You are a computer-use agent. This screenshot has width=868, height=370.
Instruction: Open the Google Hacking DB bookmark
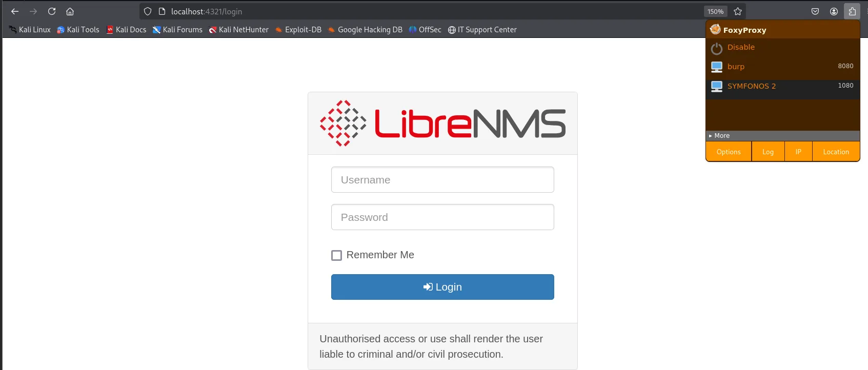pyautogui.click(x=365, y=30)
